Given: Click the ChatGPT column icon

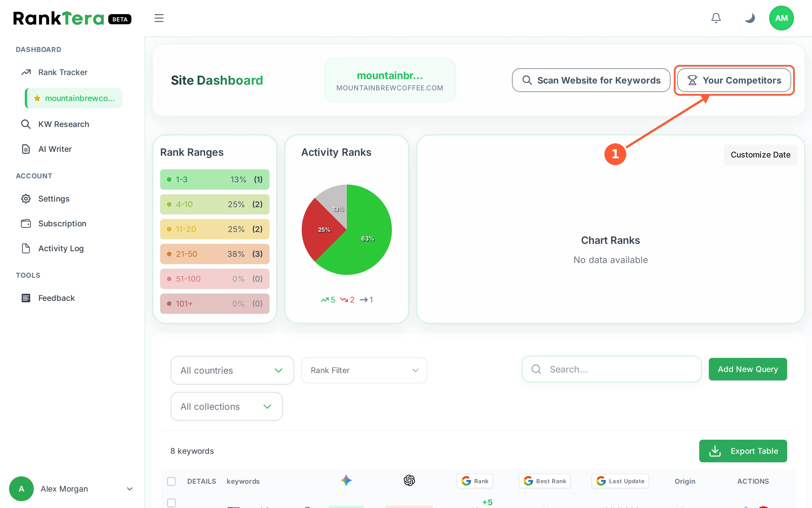Looking at the screenshot, I should coord(409,480).
